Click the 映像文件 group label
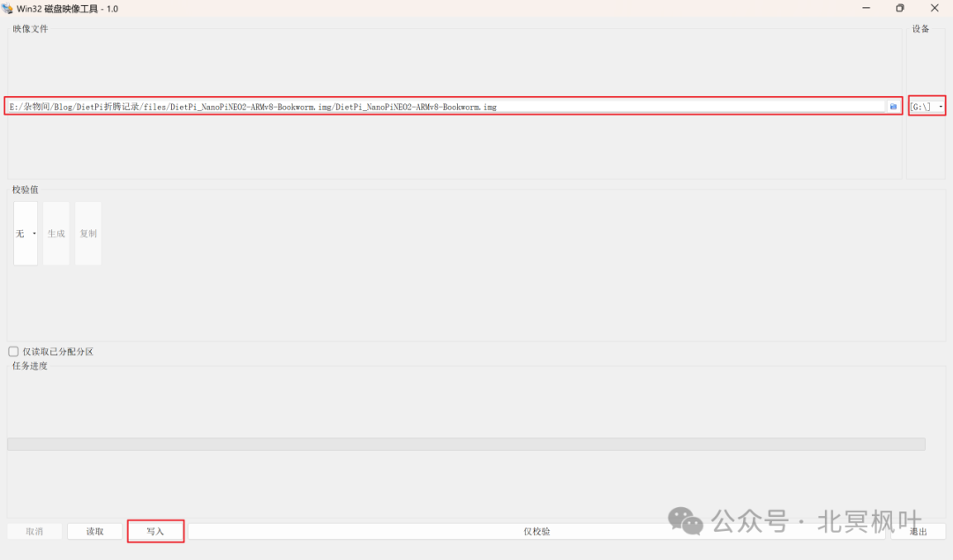953x560 pixels. tap(30, 29)
